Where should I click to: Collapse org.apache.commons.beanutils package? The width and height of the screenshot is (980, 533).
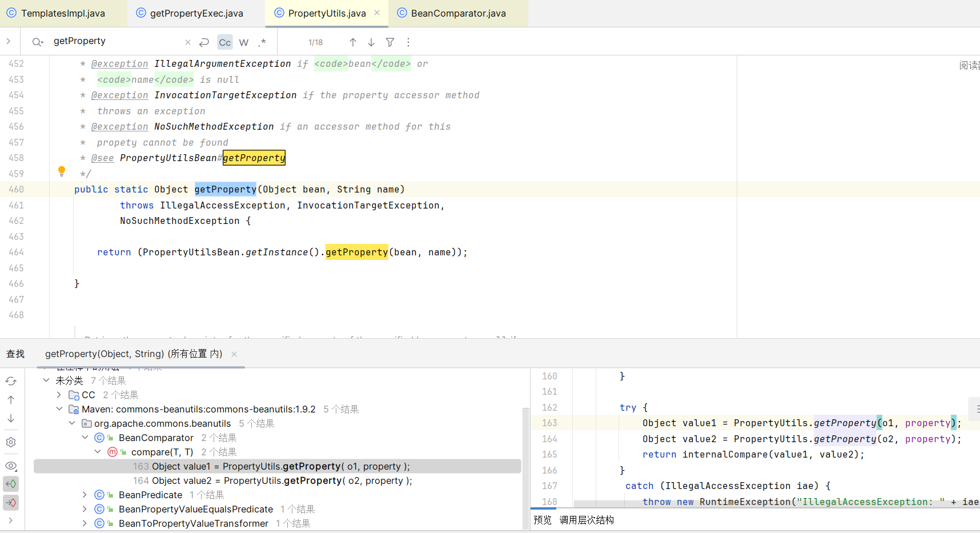click(71, 423)
